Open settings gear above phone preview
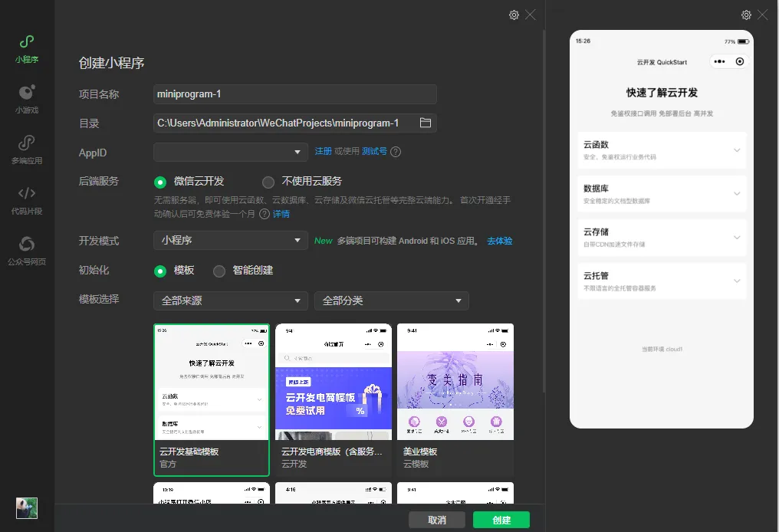779x532 pixels. point(746,15)
